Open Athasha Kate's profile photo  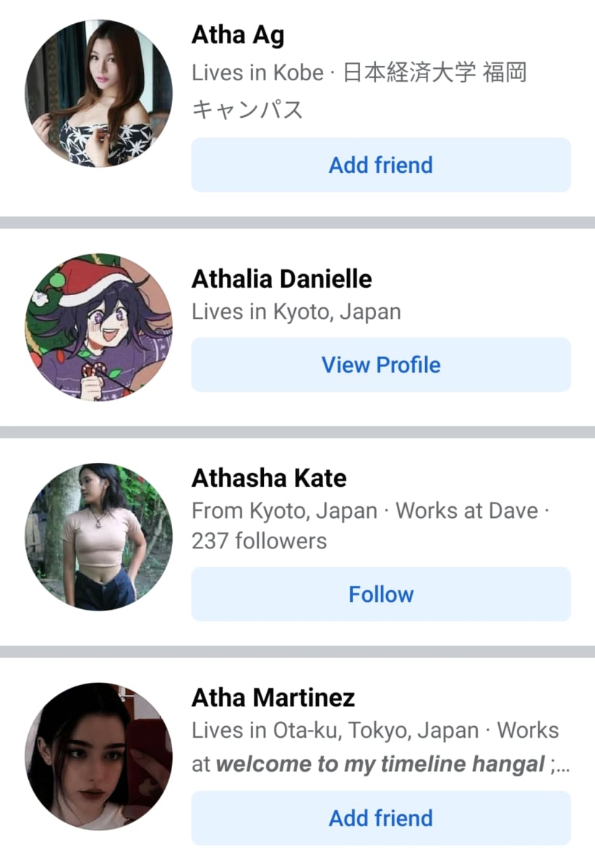point(99,537)
